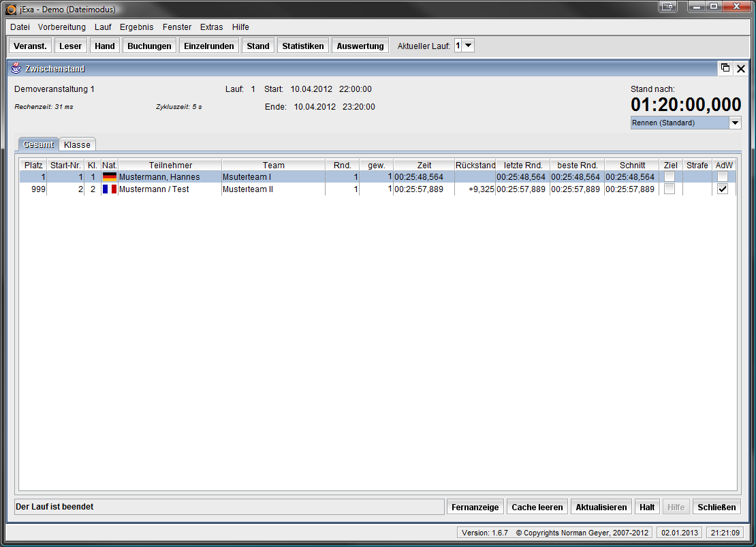Sort by the Rückstand column header
Screen dimensions: 756x547
(x=475, y=165)
